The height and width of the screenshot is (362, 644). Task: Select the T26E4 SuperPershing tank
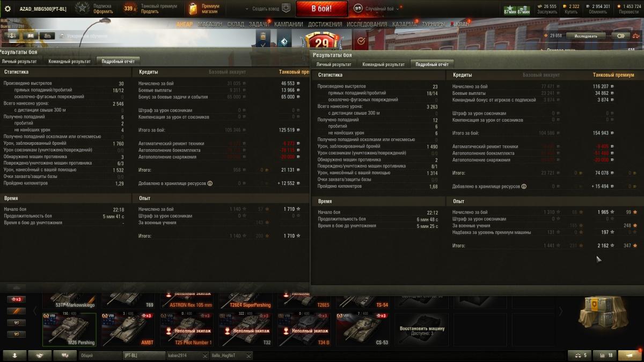pos(245,300)
